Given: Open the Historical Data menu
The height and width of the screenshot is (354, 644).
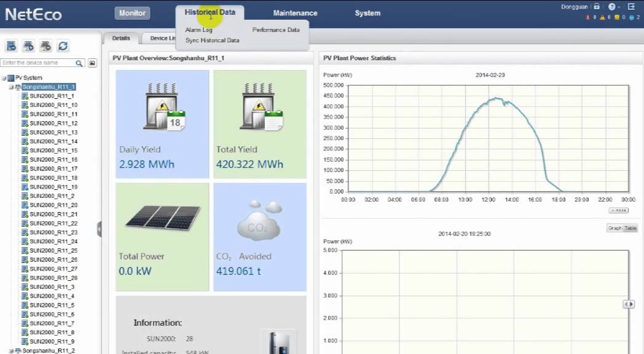Looking at the screenshot, I should 210,12.
